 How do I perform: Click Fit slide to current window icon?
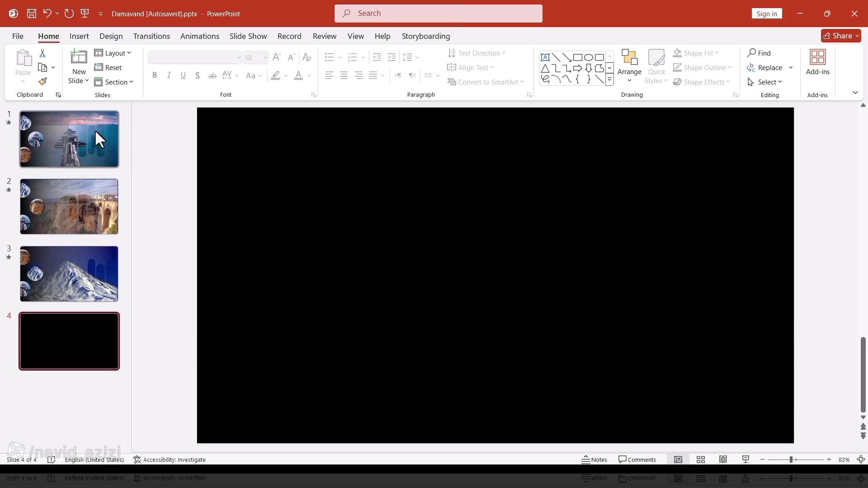coord(861,460)
